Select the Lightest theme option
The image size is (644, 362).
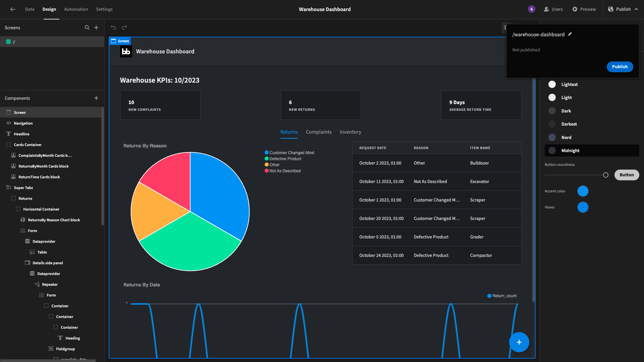tap(592, 84)
